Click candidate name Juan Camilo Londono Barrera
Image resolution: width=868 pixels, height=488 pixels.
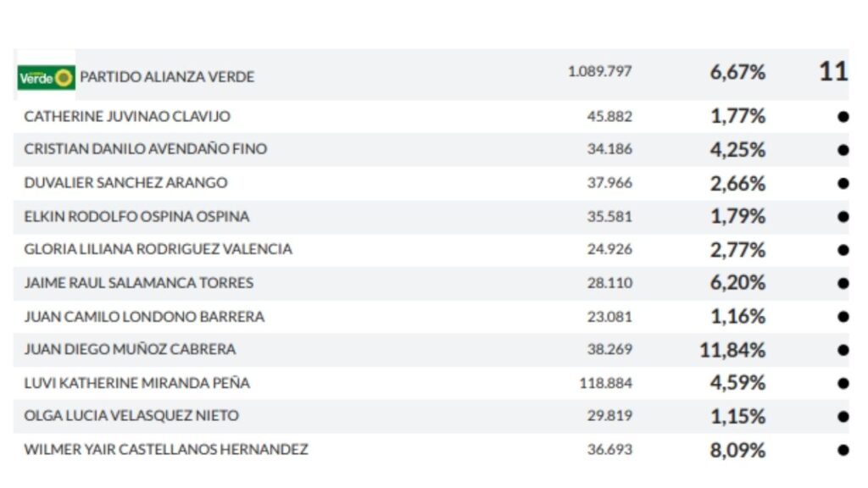coord(144,317)
